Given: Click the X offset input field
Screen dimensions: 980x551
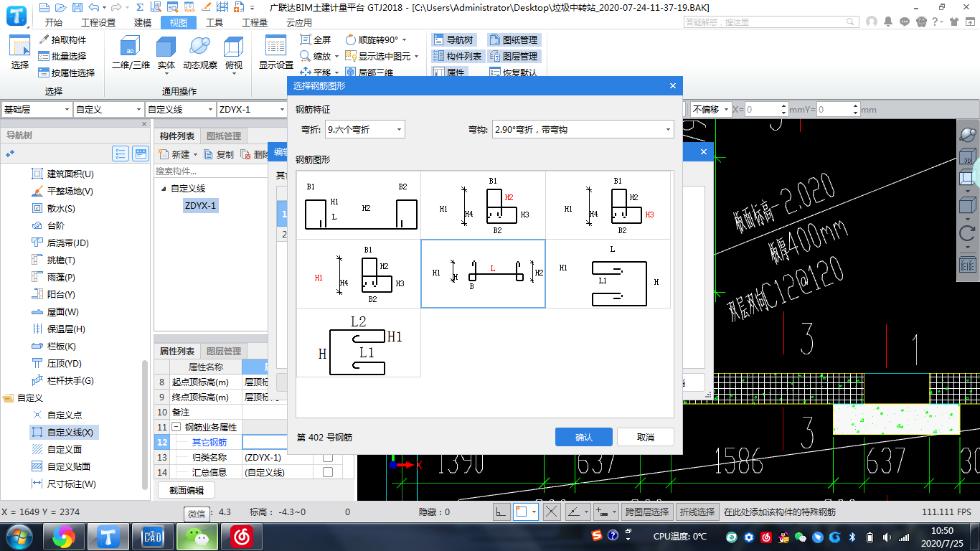Looking at the screenshot, I should [767, 109].
